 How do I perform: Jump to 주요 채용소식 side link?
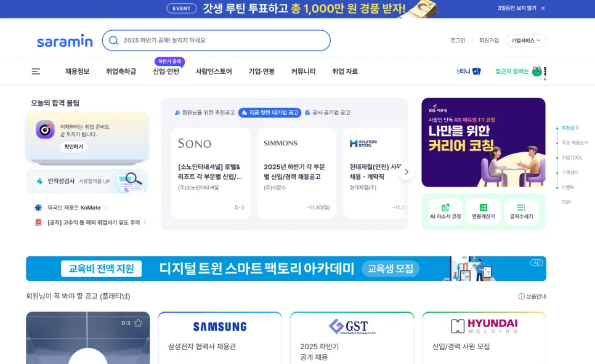575,143
